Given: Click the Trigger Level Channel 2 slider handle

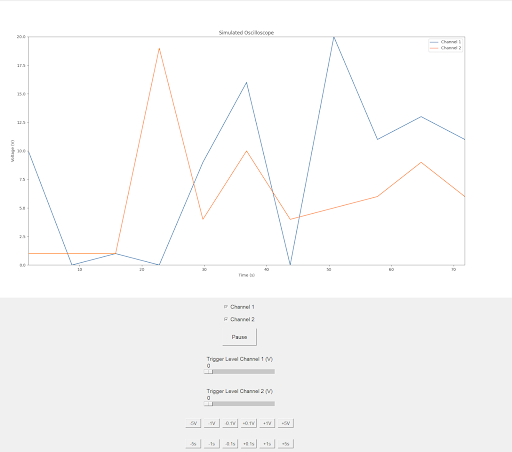Looking at the screenshot, I should 208,404.
